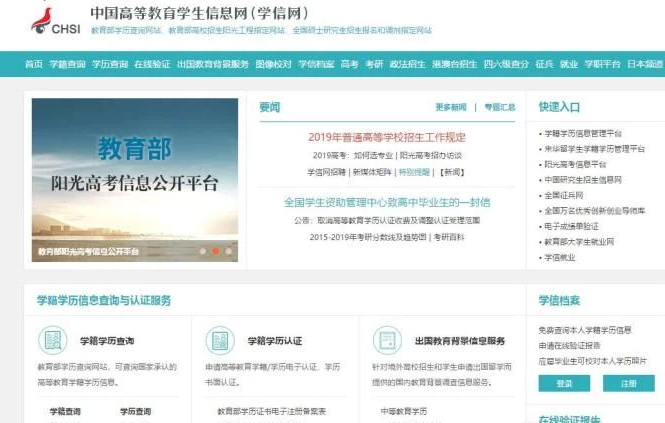This screenshot has width=665, height=423.
Task: Open 就业 navigation item
Action: (x=569, y=64)
